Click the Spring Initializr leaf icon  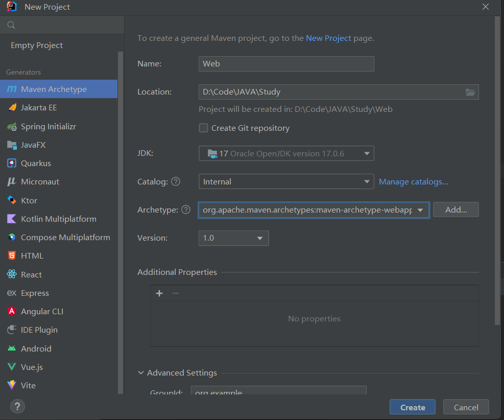(12, 126)
